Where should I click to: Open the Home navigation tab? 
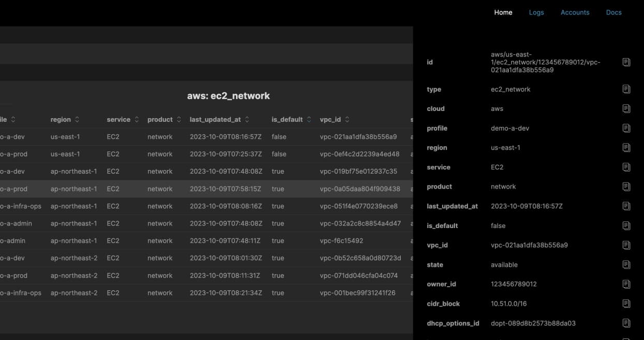(503, 12)
